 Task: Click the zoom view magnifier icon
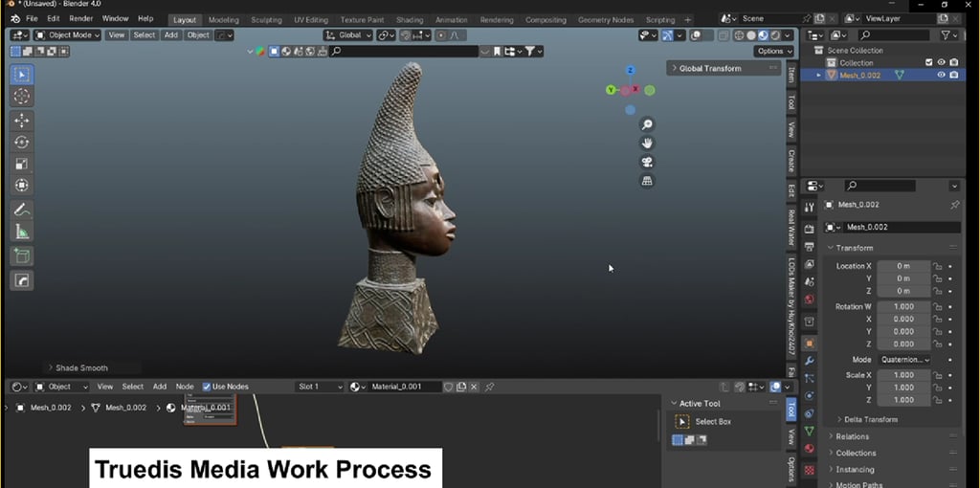647,125
